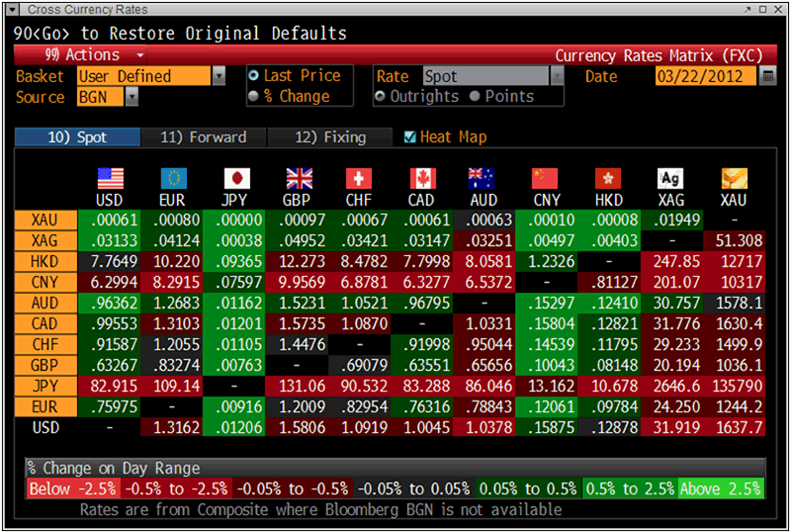Click the CHF row header button
The width and height of the screenshot is (791, 532).
tap(45, 344)
